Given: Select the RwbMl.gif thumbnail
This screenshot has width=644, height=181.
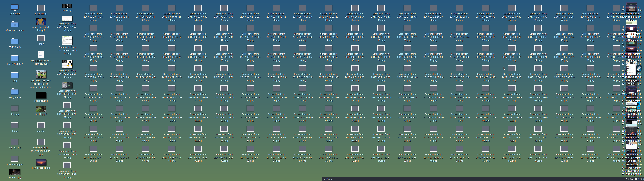Looking at the screenshot, I should point(67,6).
